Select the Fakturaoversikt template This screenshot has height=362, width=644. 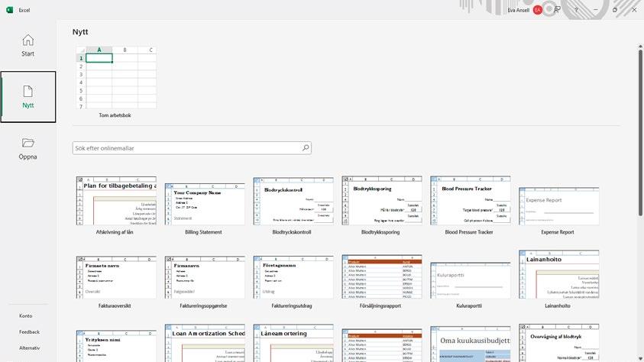pyautogui.click(x=116, y=277)
